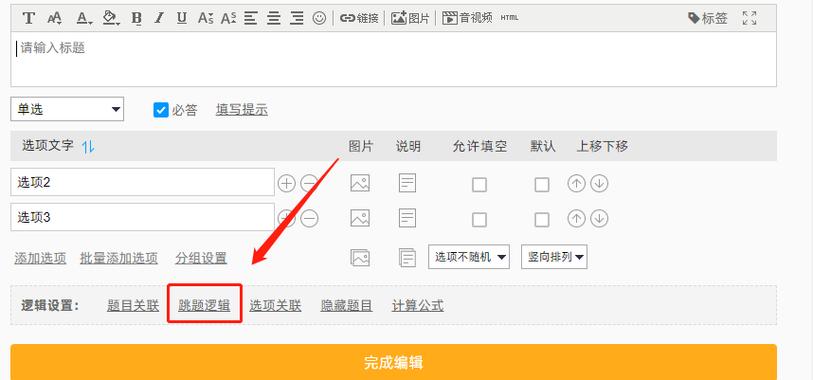813x380 pixels.
Task: Click the 添加选项 link
Action: [x=40, y=258]
